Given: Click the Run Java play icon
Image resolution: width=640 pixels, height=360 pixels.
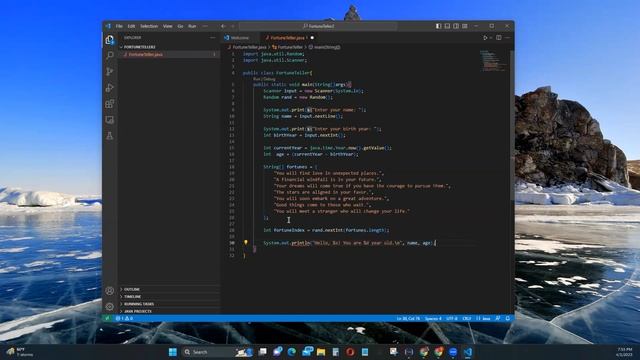Looking at the screenshot, I should pos(485,38).
